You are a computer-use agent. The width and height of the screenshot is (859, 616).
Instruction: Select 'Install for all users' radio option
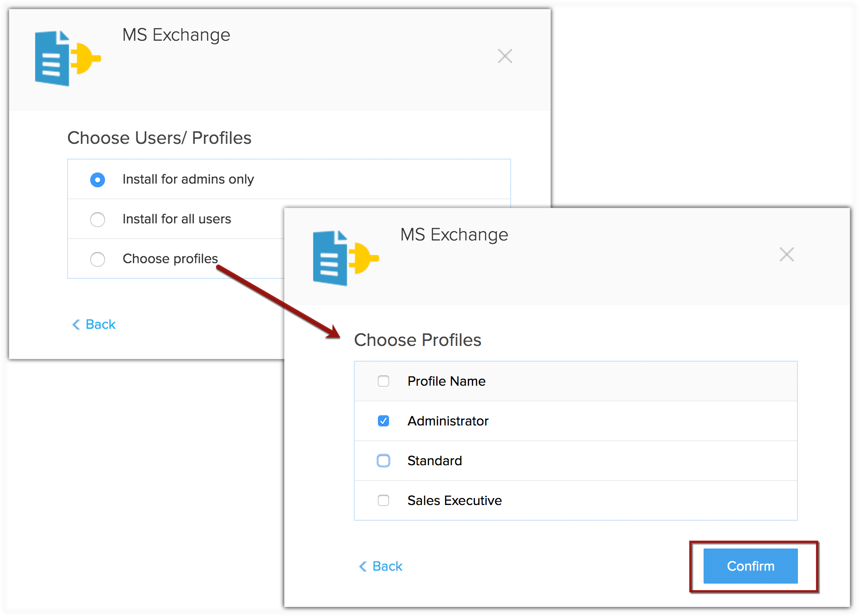pyautogui.click(x=98, y=219)
